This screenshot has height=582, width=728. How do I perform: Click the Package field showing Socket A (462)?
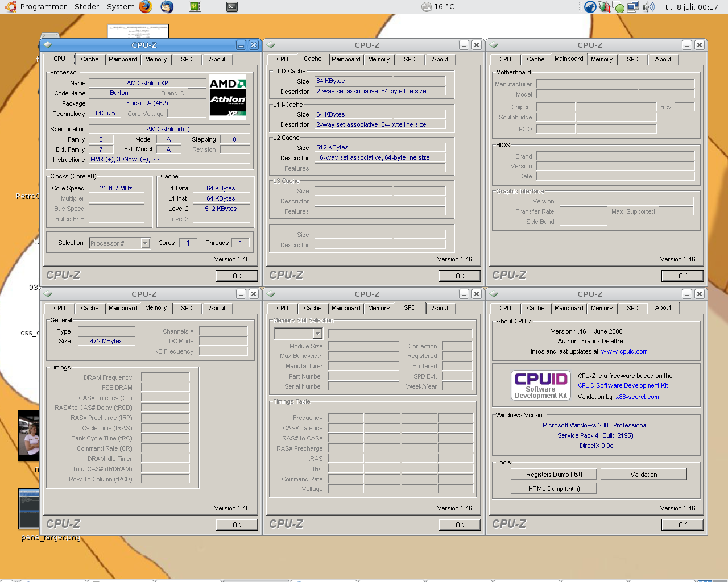click(x=147, y=103)
